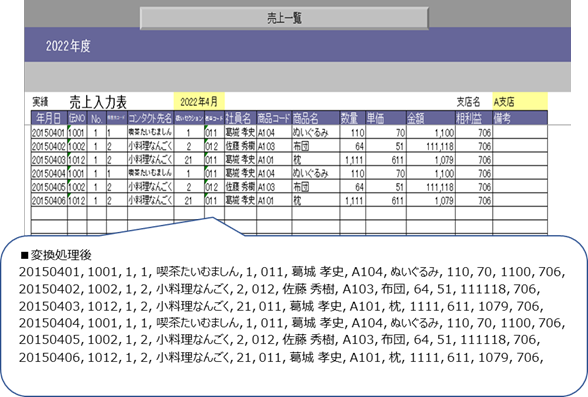Click the 社員名 column header
Screen dimensions: 588x397
[240, 118]
